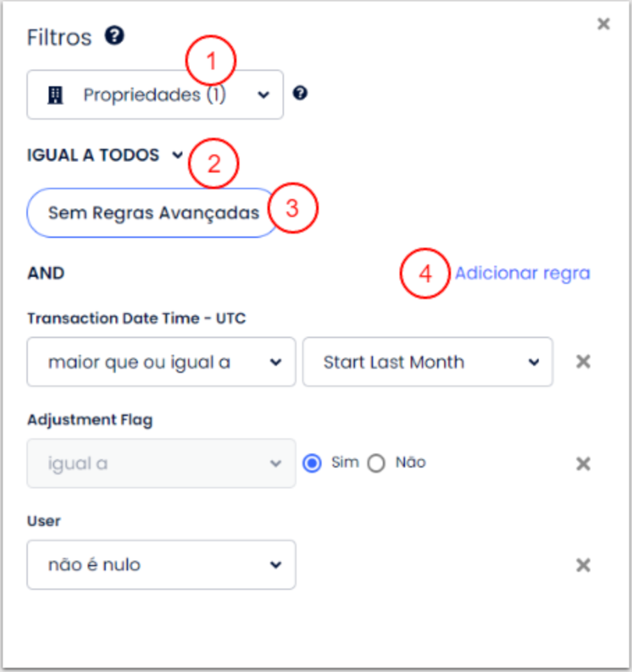This screenshot has width=632, height=672.
Task: Click the help icon next to Filtros
Action: point(114,35)
